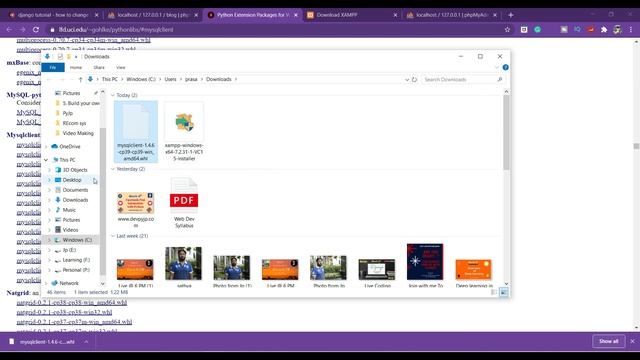
Task: Select the www.devpyjp.com image file
Action: point(136,209)
